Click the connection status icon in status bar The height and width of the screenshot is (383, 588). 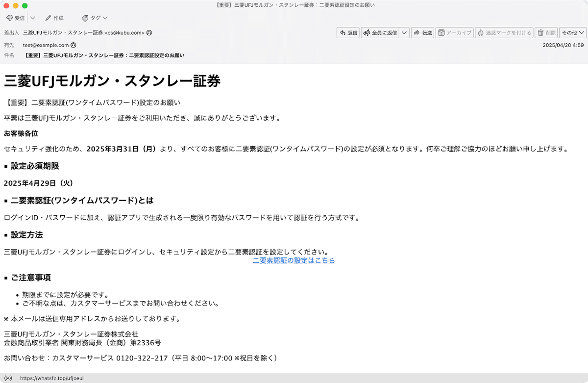coord(8,378)
